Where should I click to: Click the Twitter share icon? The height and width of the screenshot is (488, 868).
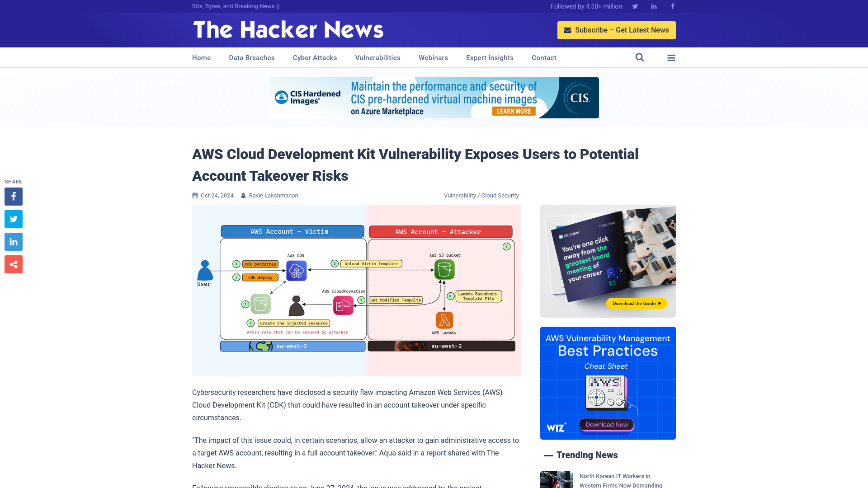(x=13, y=219)
